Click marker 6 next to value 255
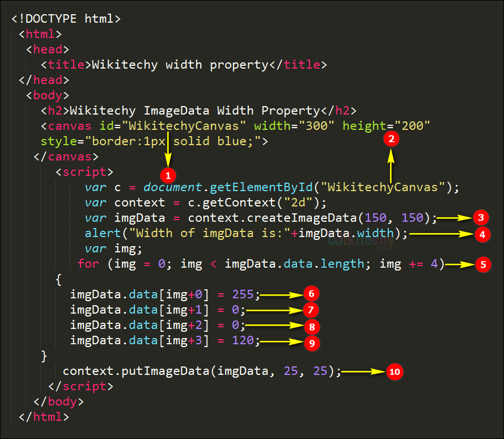The image size is (504, 439). [311, 294]
